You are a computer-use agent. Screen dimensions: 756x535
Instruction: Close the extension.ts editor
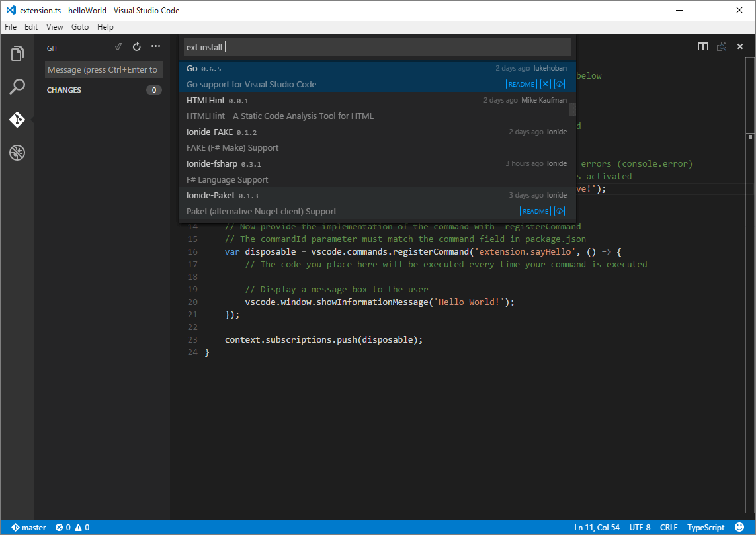[x=740, y=46]
